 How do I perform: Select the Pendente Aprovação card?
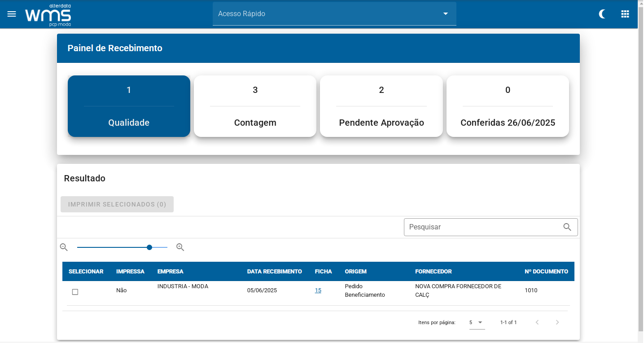[381, 106]
